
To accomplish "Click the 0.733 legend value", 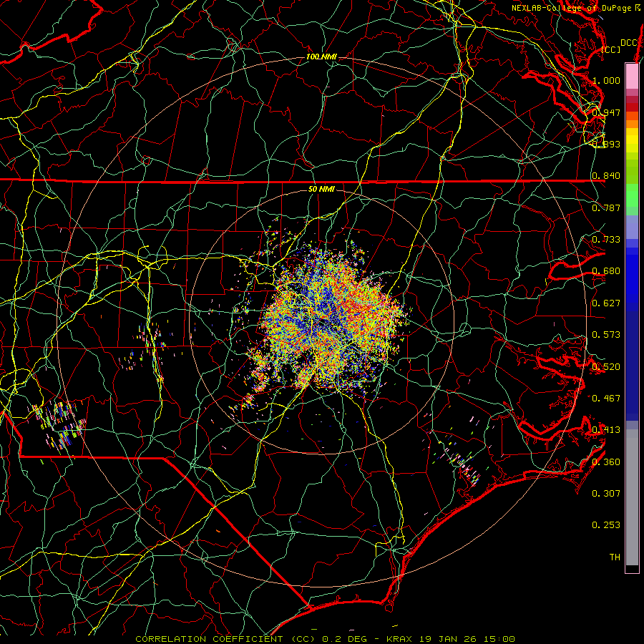I will (x=606, y=240).
